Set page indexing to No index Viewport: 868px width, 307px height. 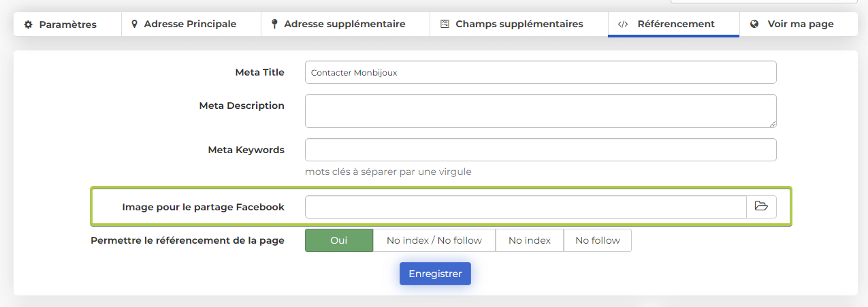pyautogui.click(x=529, y=240)
